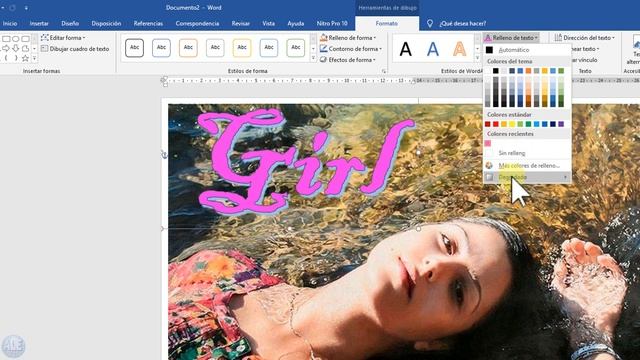Open Contorno de forma dropdown
640x360 pixels.
[351, 49]
